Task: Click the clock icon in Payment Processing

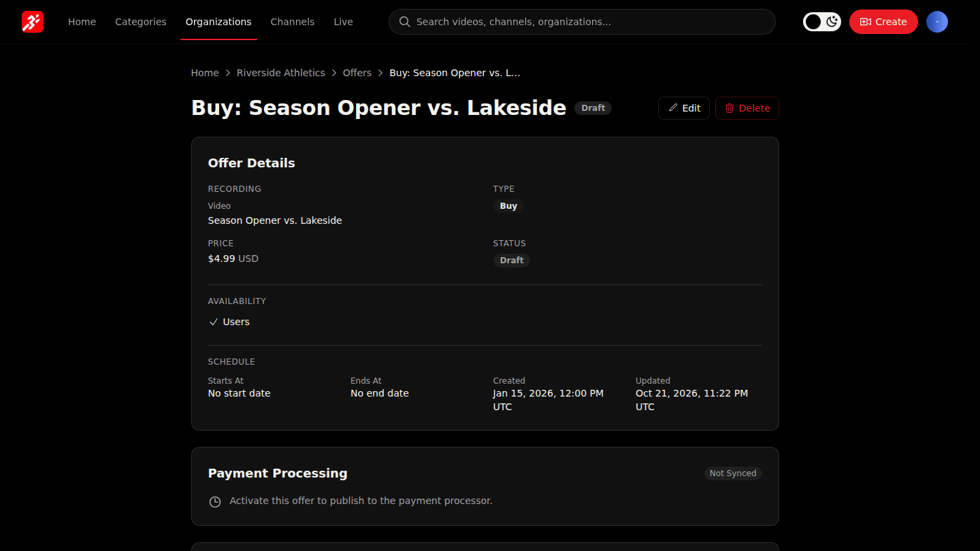Action: 215,502
